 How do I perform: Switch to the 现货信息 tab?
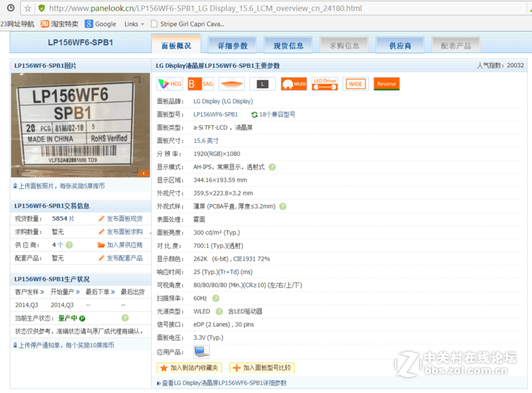click(289, 45)
